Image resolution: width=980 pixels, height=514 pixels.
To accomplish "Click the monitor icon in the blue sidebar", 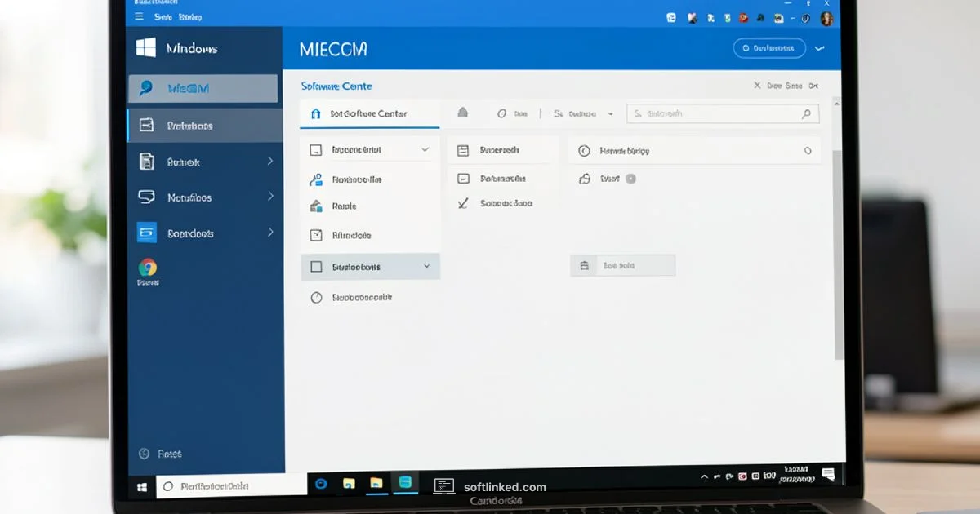I will pos(147,197).
